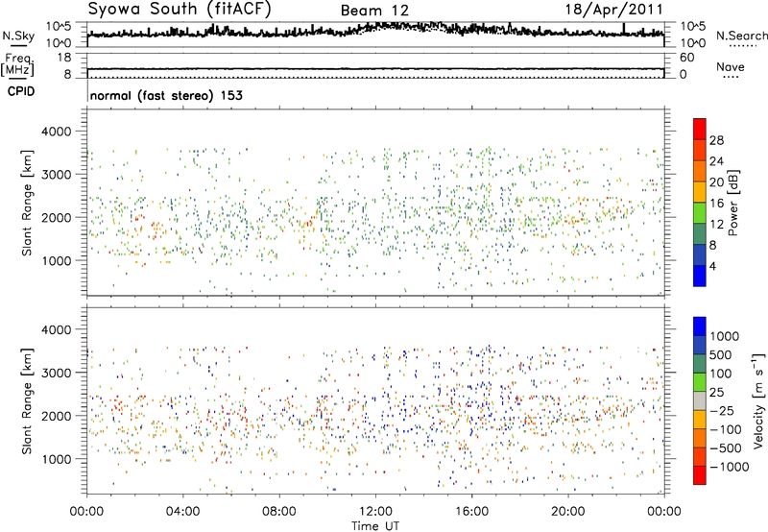Click the '28' tick on Power colorbar
The image size is (768, 532).
coord(716,140)
